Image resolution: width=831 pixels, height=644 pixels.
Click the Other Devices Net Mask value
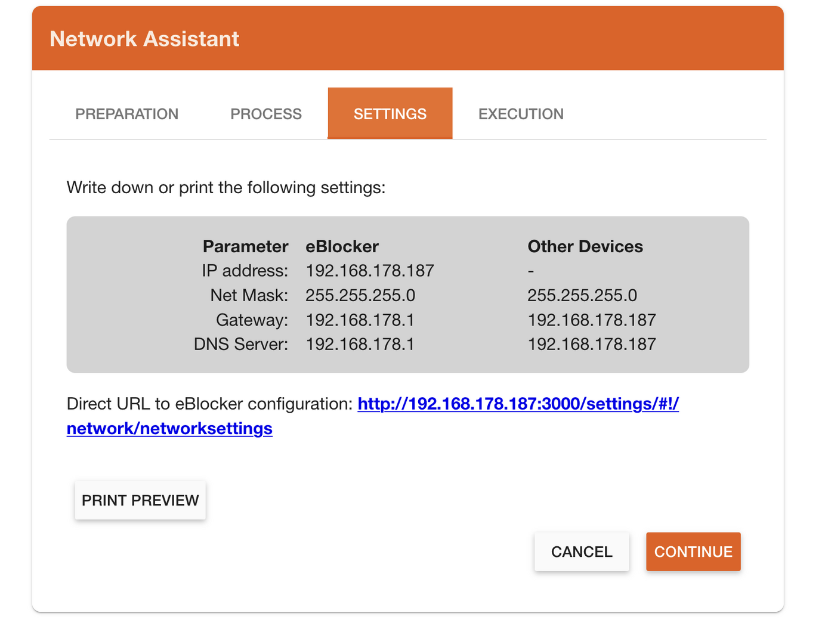582,295
